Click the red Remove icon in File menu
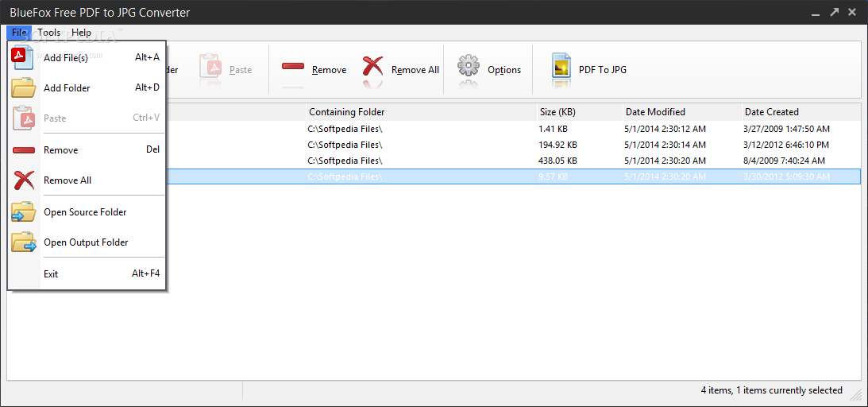The height and width of the screenshot is (407, 868). [x=23, y=150]
